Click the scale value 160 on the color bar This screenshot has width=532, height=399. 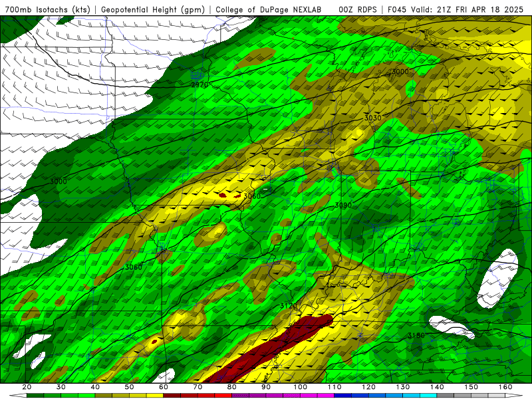click(505, 387)
